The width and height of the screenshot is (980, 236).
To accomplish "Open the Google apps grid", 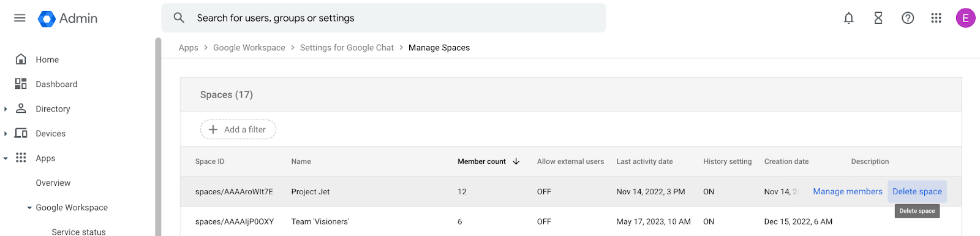I will tap(936, 18).
